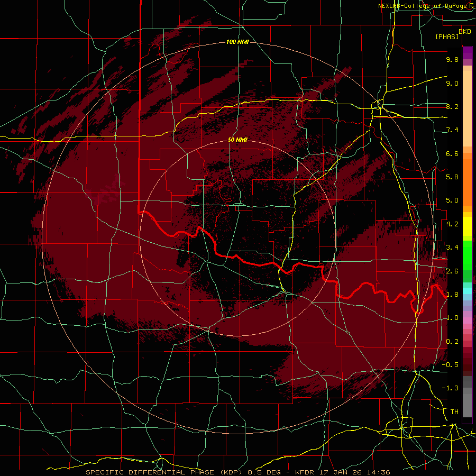Click the 8.2 legend value
This screenshot has width=476, height=476.
point(452,106)
